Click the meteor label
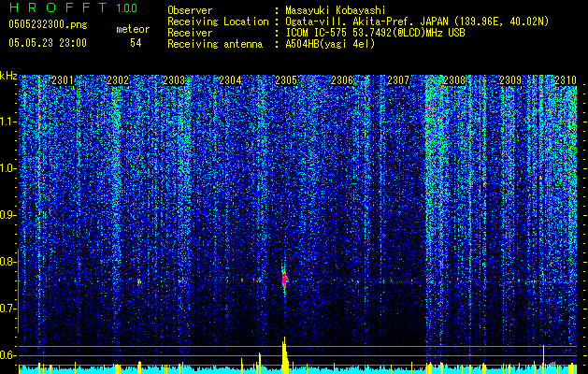 133,29
